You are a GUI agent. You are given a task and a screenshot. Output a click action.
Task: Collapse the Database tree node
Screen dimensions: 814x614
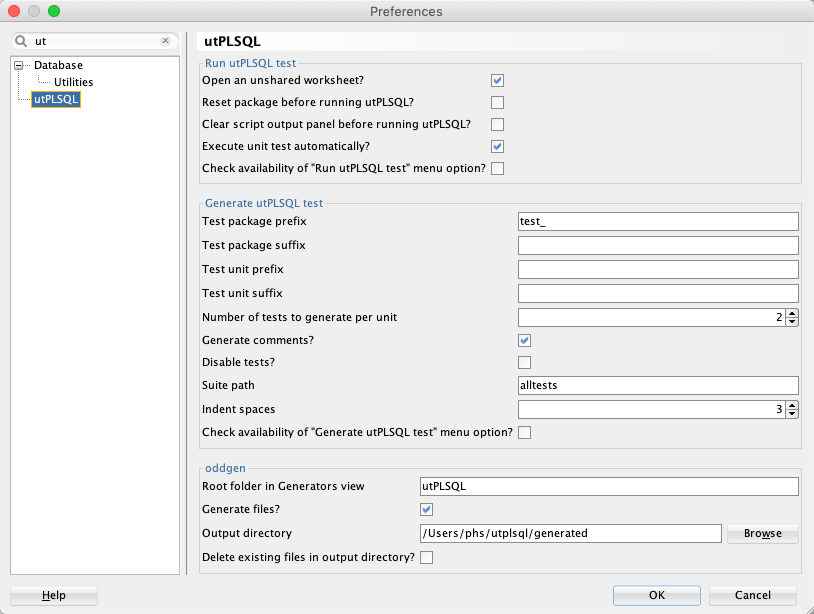click(19, 65)
